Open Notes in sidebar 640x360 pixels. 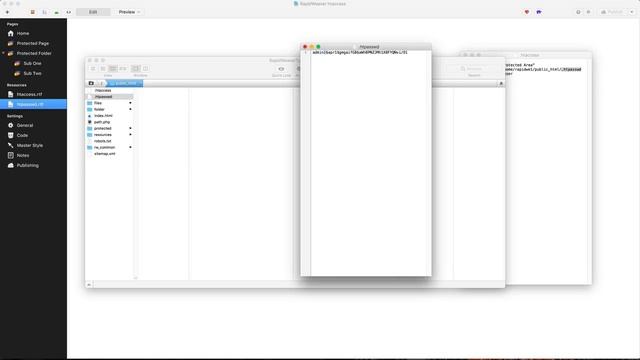tap(23, 156)
